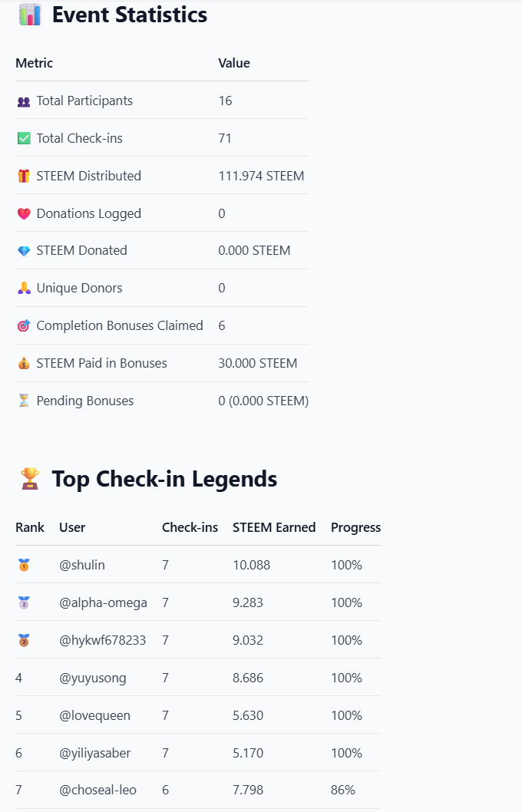Click the money bag icon beside STEEM Paid in Bonuses

(24, 364)
